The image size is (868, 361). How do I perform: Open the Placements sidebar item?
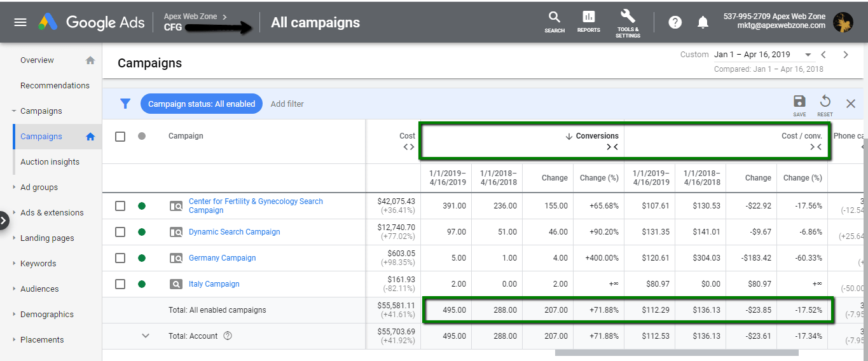pos(42,340)
